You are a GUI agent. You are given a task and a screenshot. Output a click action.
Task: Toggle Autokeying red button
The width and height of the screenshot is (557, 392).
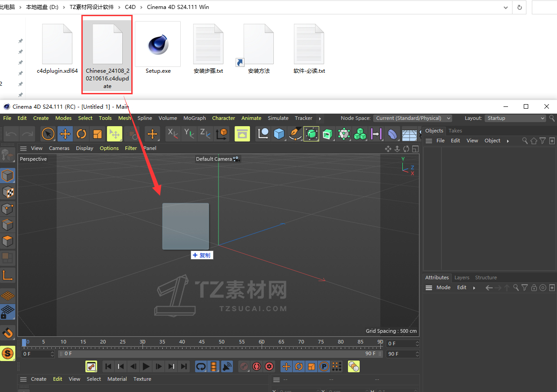(257, 367)
